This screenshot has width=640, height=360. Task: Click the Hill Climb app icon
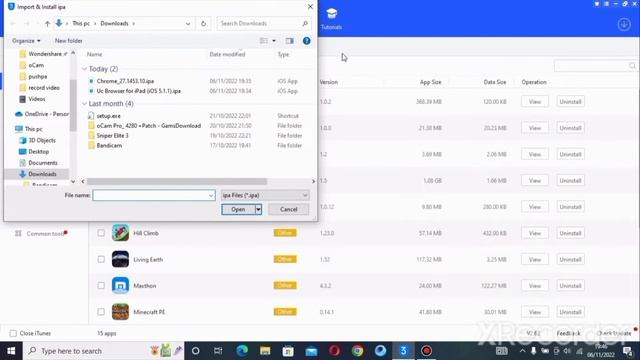pyautogui.click(x=120, y=233)
